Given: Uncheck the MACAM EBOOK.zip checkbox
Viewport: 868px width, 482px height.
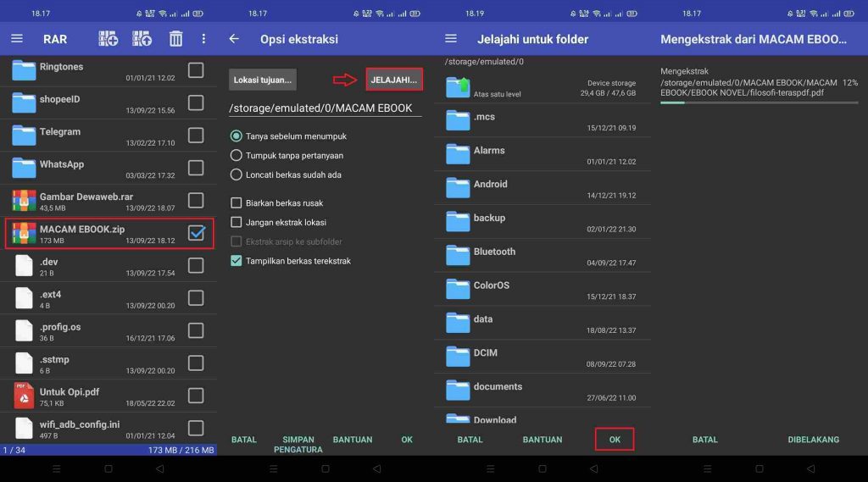Looking at the screenshot, I should click(x=196, y=233).
